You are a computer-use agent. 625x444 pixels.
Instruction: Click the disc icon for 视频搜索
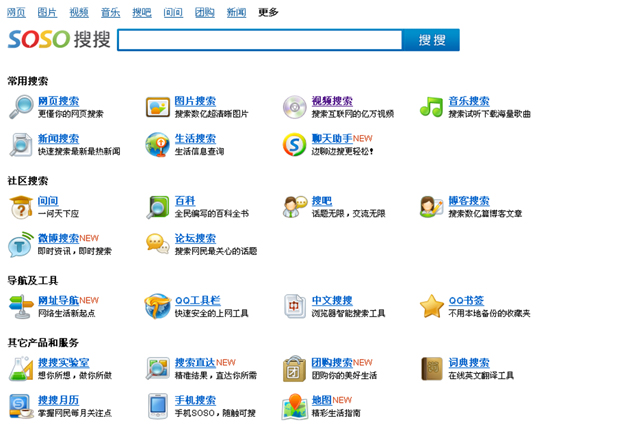tap(295, 107)
